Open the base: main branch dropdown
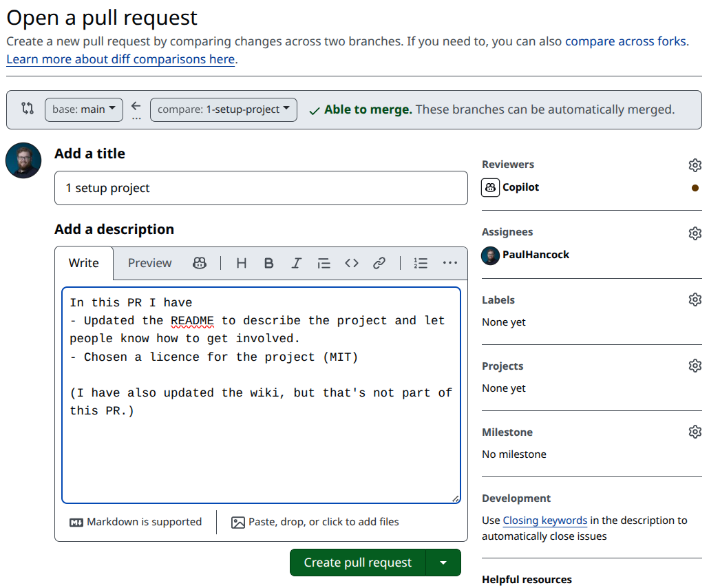The image size is (720, 588). click(x=84, y=109)
